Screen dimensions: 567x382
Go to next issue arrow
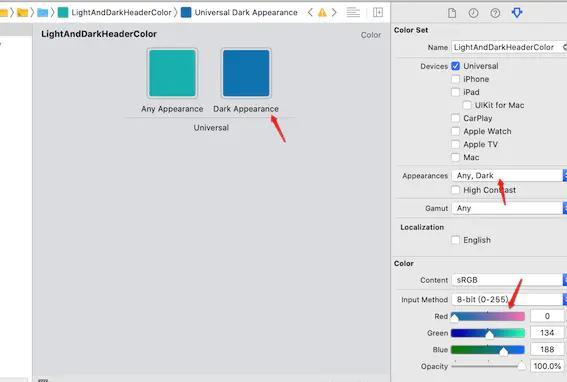(x=334, y=13)
